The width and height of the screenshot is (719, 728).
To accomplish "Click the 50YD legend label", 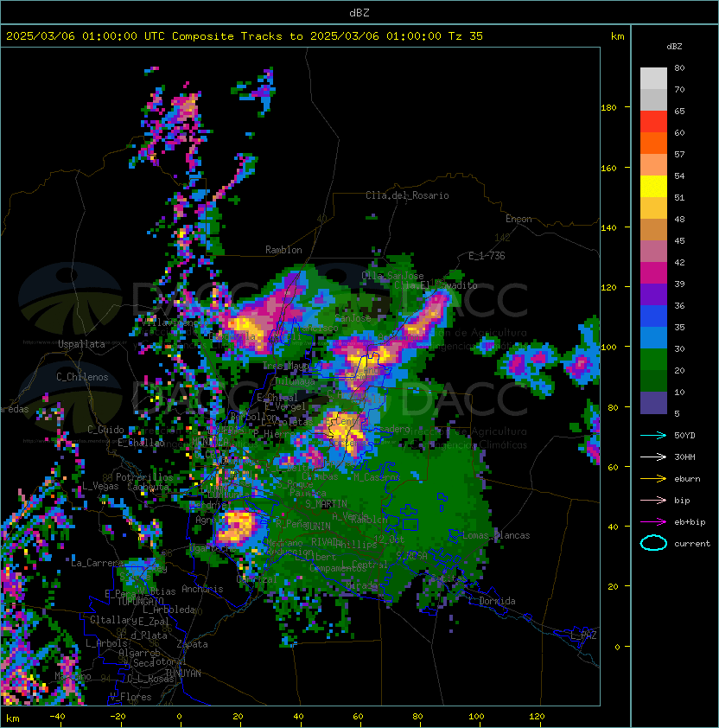I will click(x=684, y=436).
